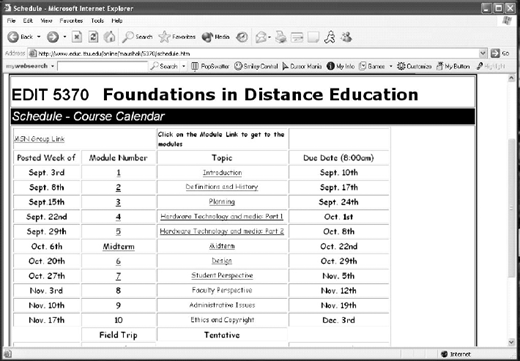Screen dimensions: 520x361
Task: Click My Button in the toolbar
Action: (453, 66)
